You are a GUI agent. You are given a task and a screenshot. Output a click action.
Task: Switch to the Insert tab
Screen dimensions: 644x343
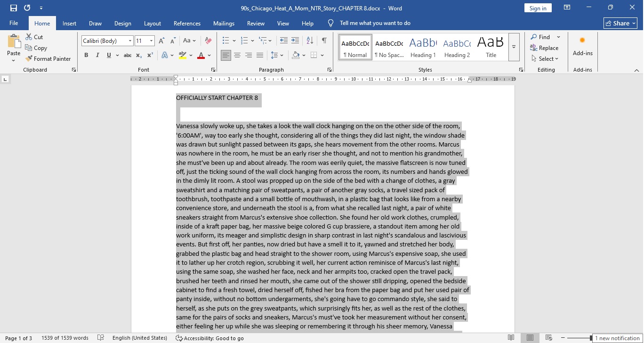70,24
